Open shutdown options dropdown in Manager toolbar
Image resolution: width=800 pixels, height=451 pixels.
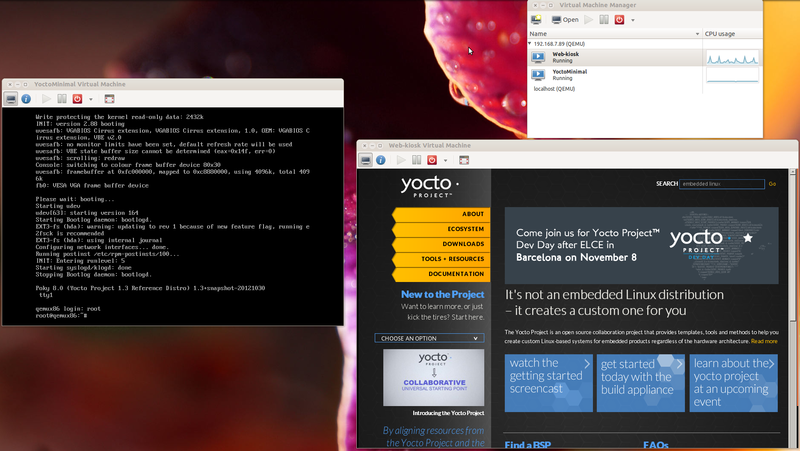(x=633, y=20)
